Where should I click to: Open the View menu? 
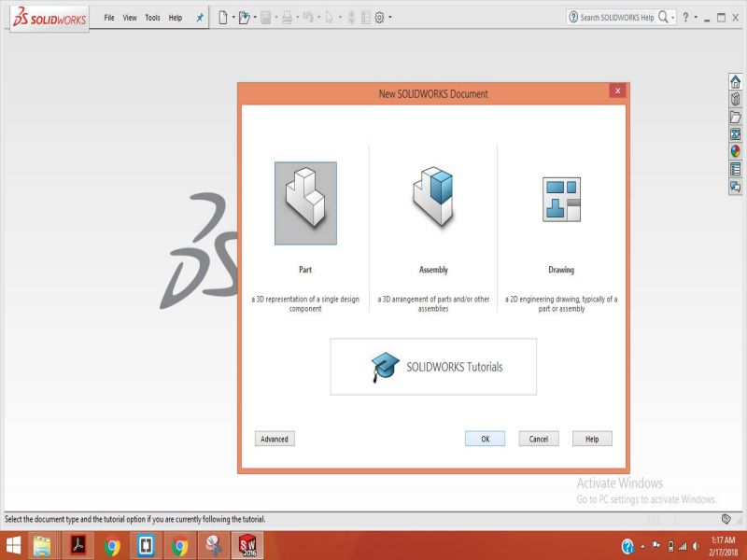130,18
